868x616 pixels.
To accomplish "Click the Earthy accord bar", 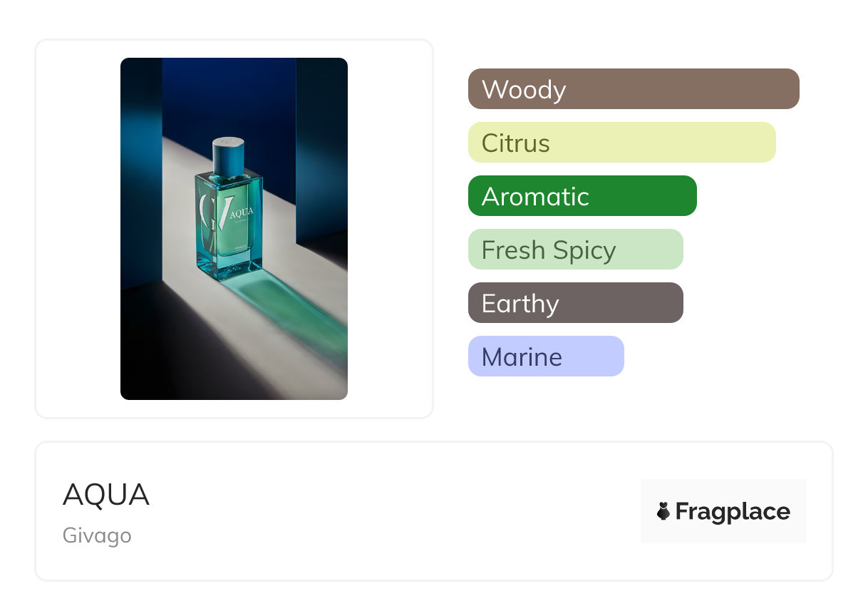I will 575,303.
